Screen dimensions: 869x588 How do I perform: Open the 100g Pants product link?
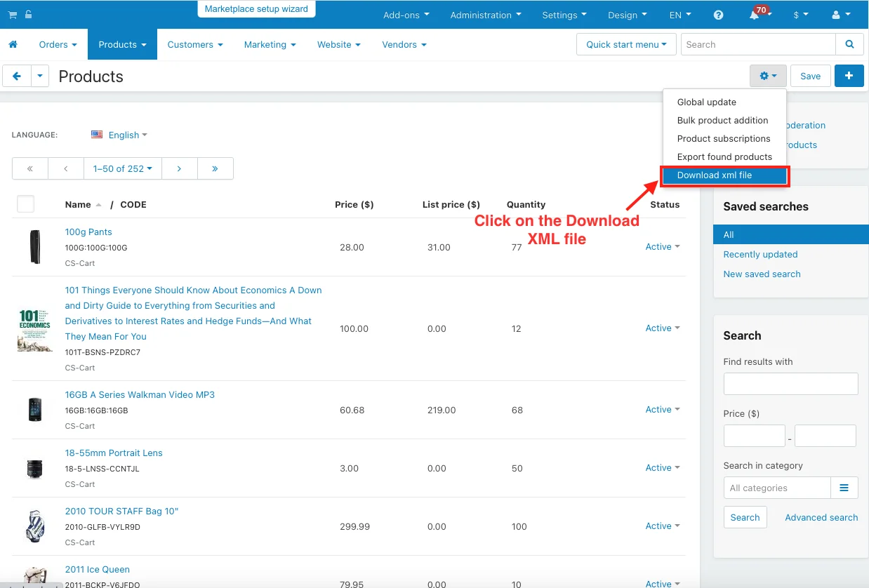[x=88, y=232]
